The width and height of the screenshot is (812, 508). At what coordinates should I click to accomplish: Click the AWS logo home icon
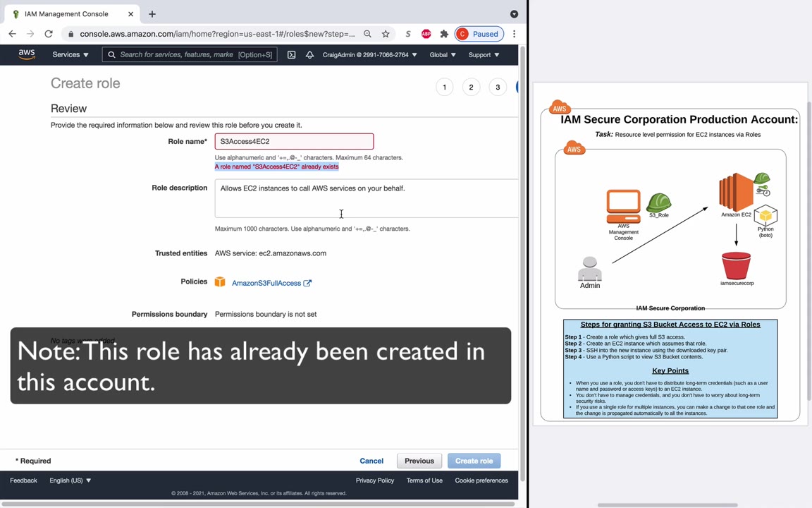pos(26,54)
